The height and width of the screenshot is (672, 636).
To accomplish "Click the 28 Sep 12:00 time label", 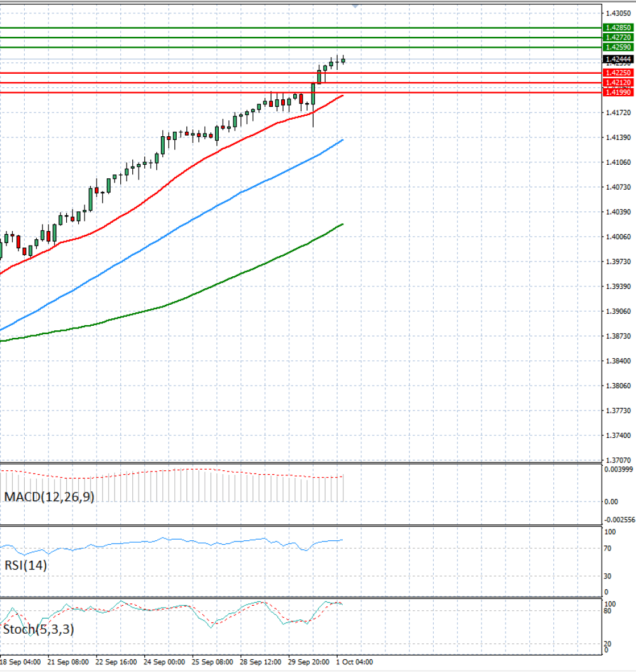I will coord(260,662).
